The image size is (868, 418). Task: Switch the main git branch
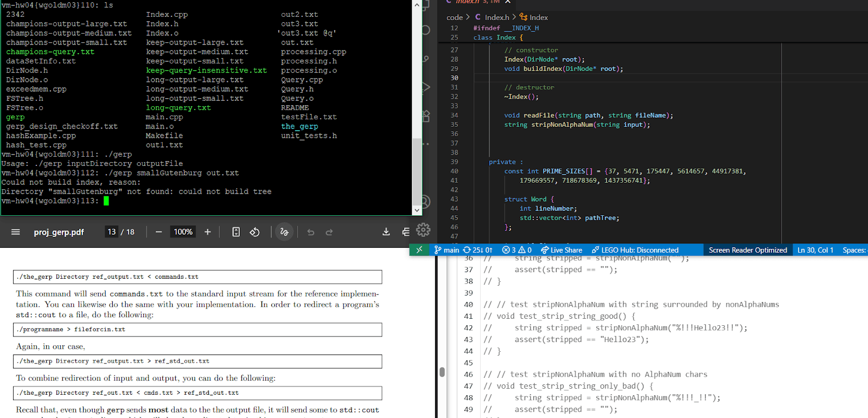446,250
